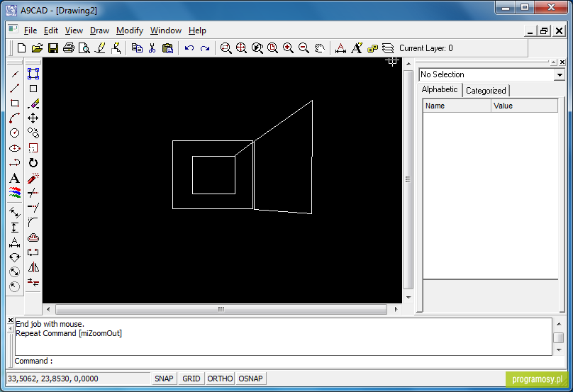Select the Hatch pattern tool
The image size is (573, 392).
point(15,193)
